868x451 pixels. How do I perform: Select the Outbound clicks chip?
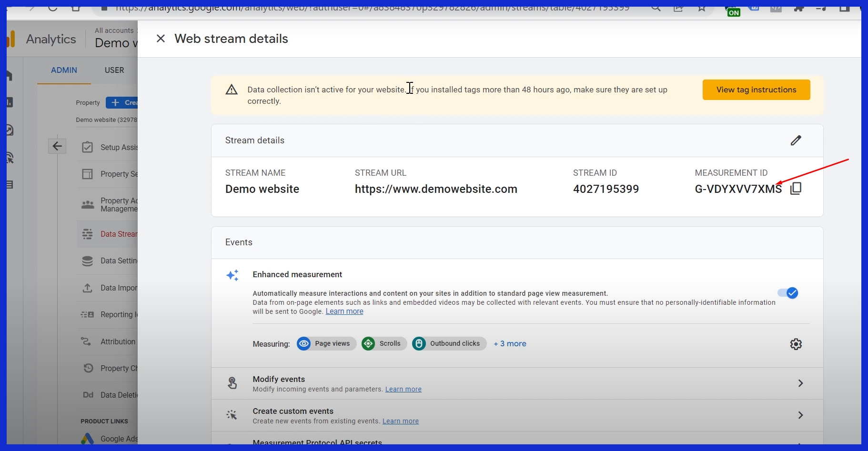pyautogui.click(x=449, y=343)
